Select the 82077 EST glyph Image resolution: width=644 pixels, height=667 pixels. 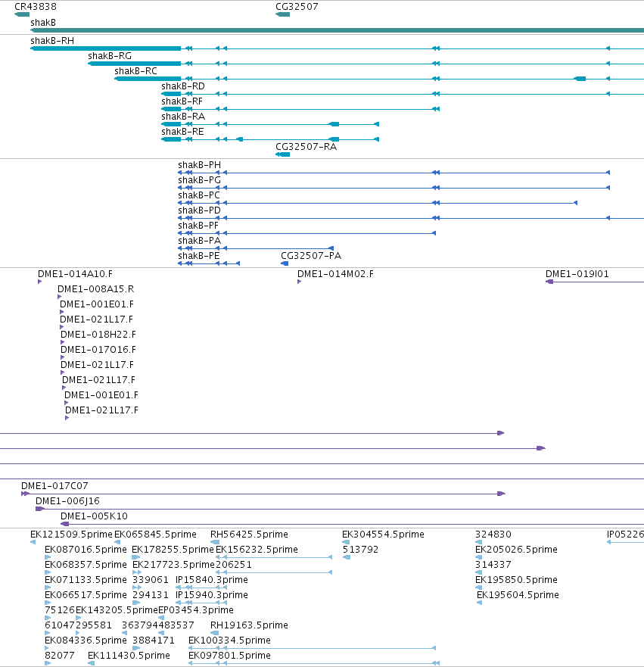[x=48, y=663]
